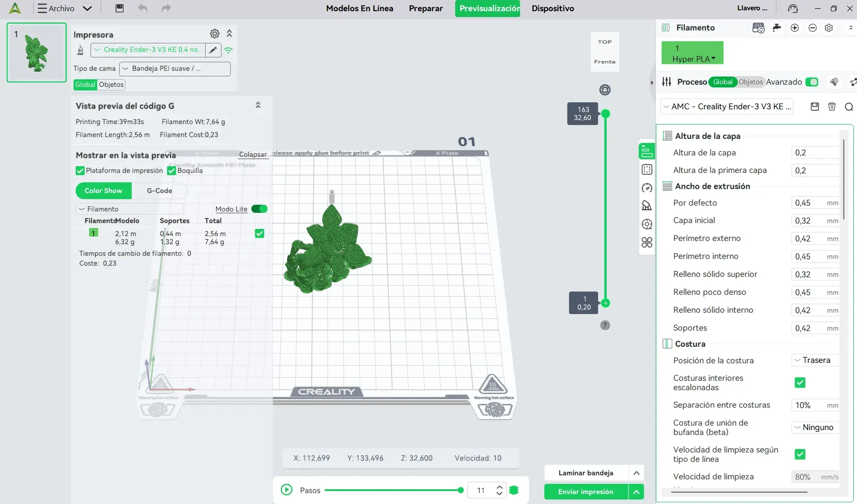The width and height of the screenshot is (857, 504).
Task: Open the AMC process preset dropdown
Action: point(727,107)
